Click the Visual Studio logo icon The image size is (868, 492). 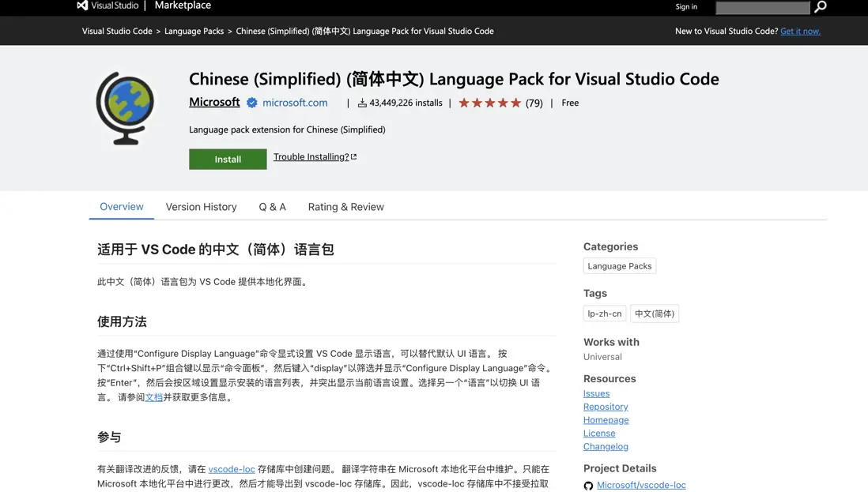click(x=82, y=6)
